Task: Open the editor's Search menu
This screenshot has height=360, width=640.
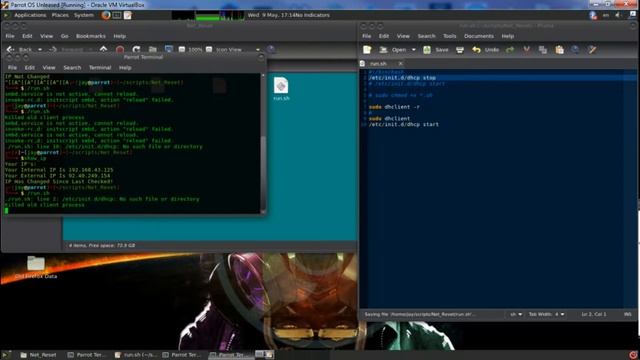Action: 426,36
